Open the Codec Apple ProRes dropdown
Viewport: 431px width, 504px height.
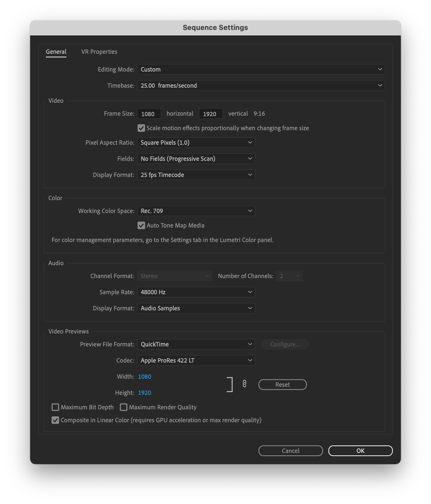point(196,360)
